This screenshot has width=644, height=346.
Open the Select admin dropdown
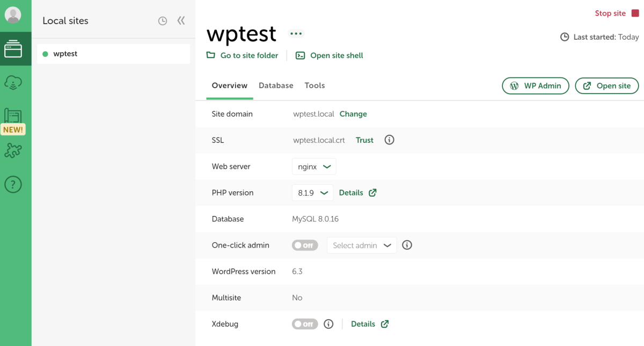[x=362, y=245]
